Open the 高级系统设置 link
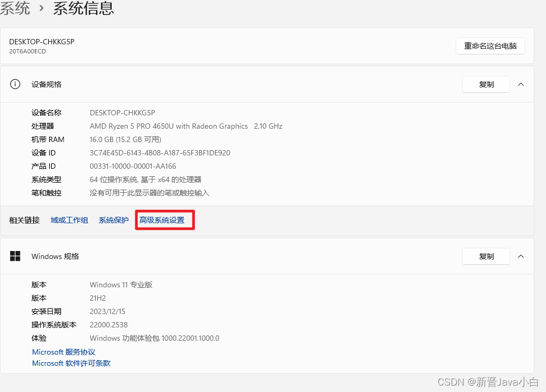This screenshot has width=546, height=392. 162,220
